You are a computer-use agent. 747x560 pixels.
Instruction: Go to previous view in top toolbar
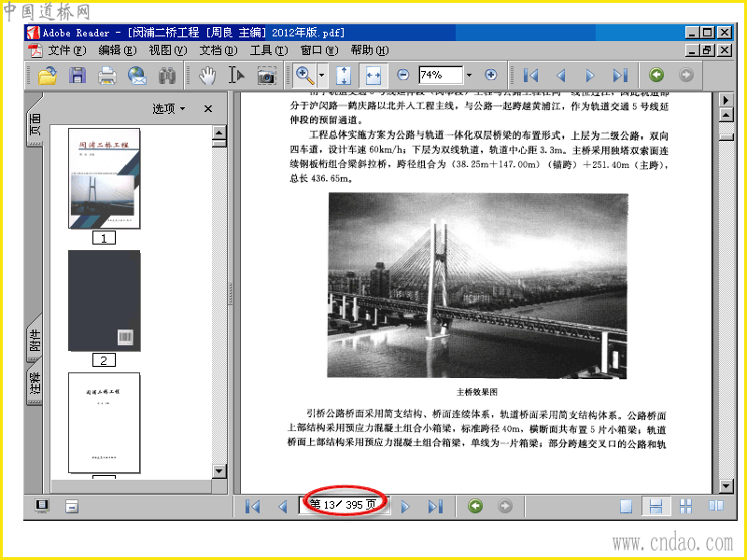pyautogui.click(x=656, y=75)
